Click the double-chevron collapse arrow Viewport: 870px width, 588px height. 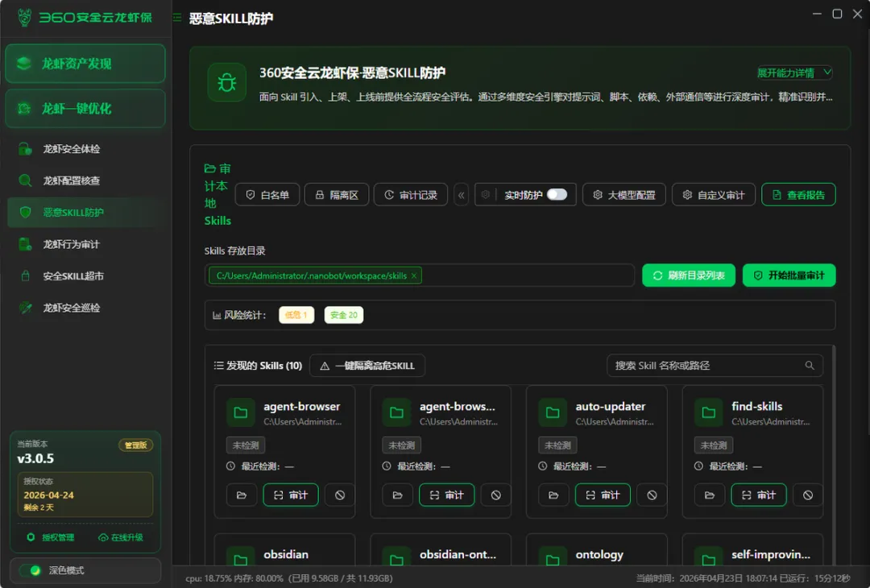pos(461,195)
